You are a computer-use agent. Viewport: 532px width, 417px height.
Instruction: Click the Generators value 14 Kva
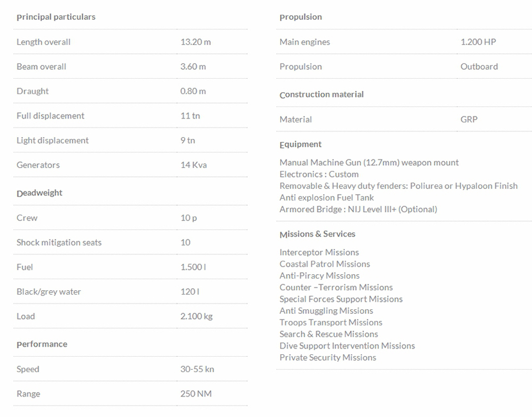194,165
